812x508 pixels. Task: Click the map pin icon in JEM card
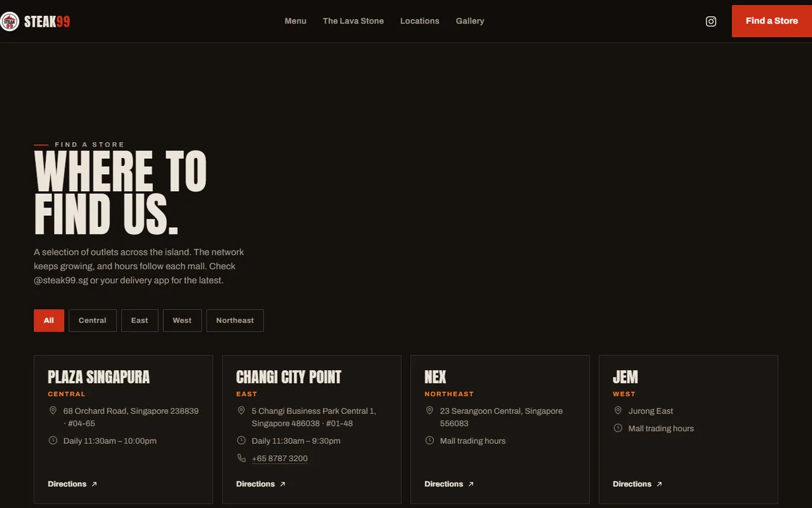618,411
